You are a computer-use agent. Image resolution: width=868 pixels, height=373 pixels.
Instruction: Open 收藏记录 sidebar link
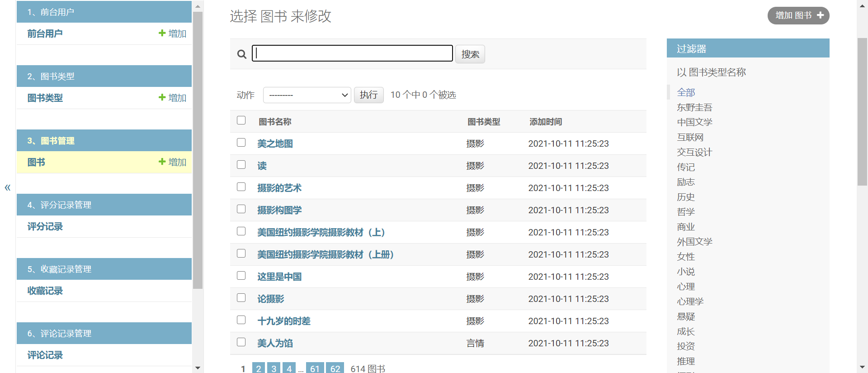[45, 291]
